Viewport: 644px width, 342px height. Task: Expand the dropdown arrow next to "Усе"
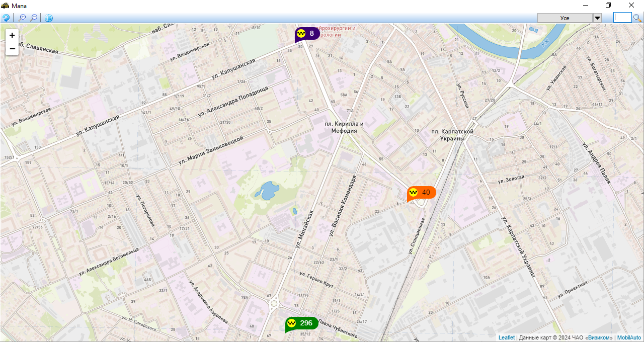pyautogui.click(x=597, y=18)
